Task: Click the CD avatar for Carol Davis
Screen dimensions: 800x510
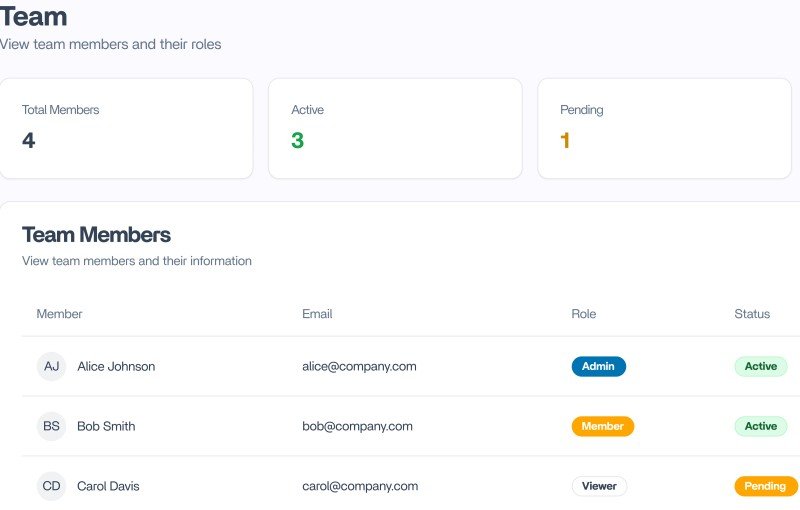Action: 51,486
